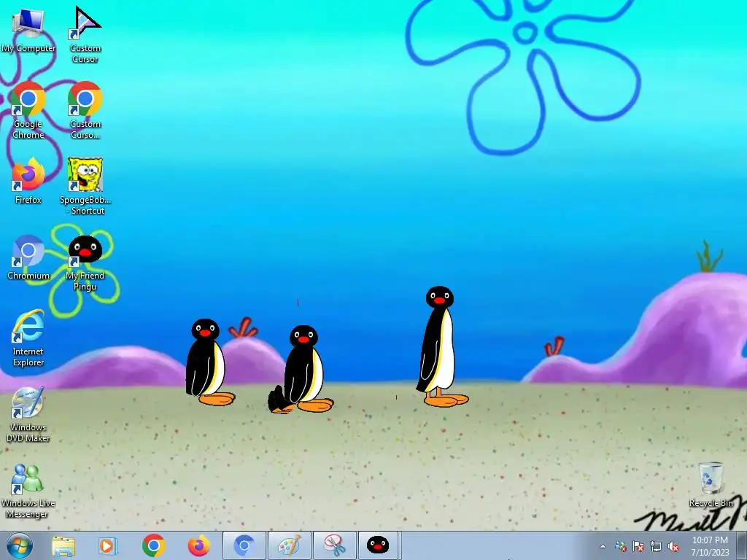Open Windows Explorer from the taskbar

point(63,545)
